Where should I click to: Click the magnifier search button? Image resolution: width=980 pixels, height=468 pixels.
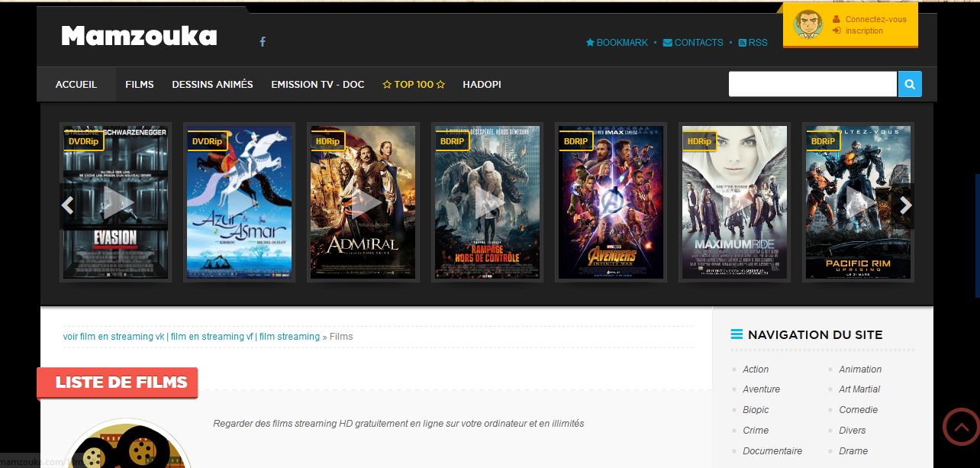click(910, 84)
